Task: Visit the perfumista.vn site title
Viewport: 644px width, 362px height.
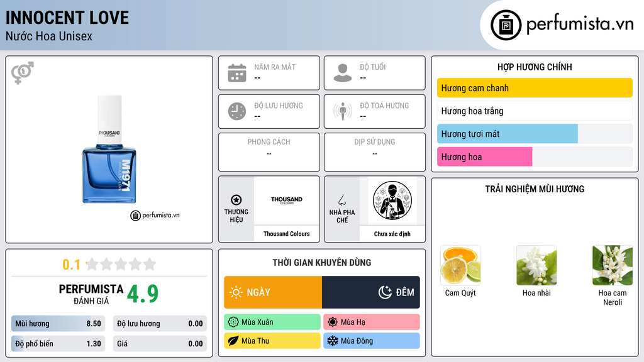Action: (580, 25)
